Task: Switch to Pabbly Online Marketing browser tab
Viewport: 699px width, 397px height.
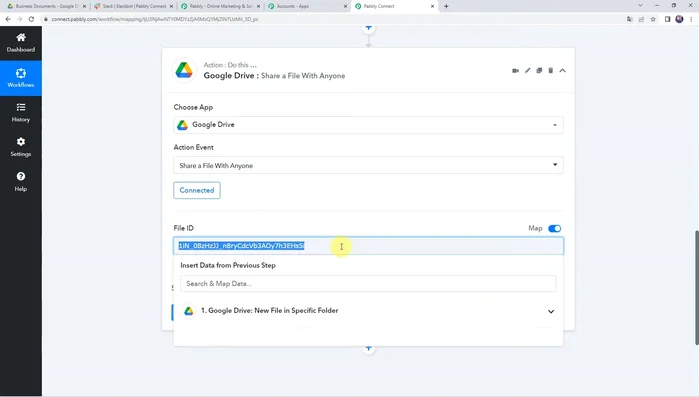Action: click(x=220, y=6)
